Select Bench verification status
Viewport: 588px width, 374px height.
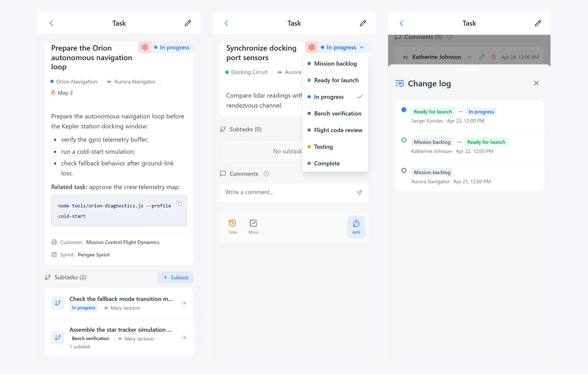pyautogui.click(x=335, y=113)
